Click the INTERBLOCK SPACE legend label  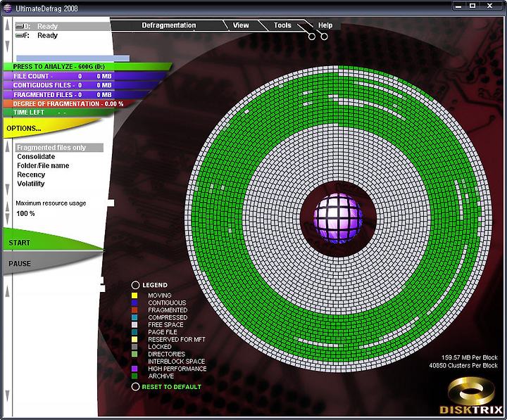(x=177, y=362)
